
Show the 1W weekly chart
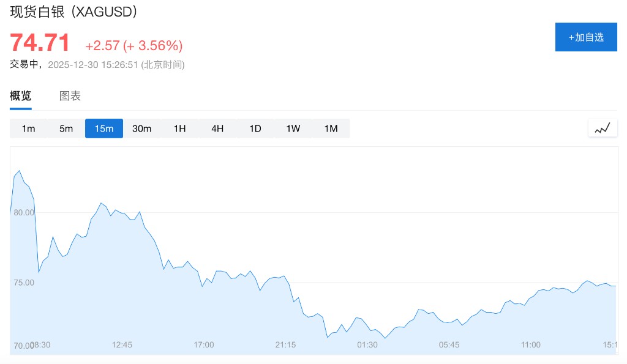(293, 128)
